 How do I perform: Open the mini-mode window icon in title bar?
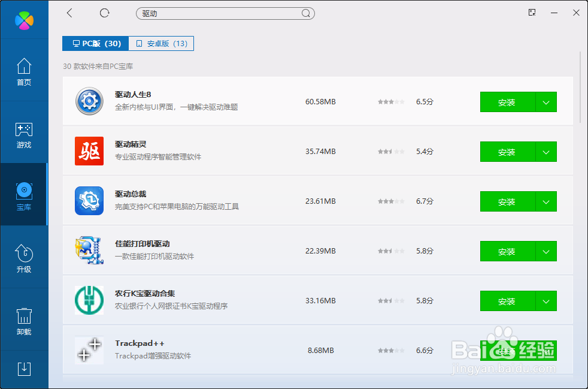(x=532, y=13)
